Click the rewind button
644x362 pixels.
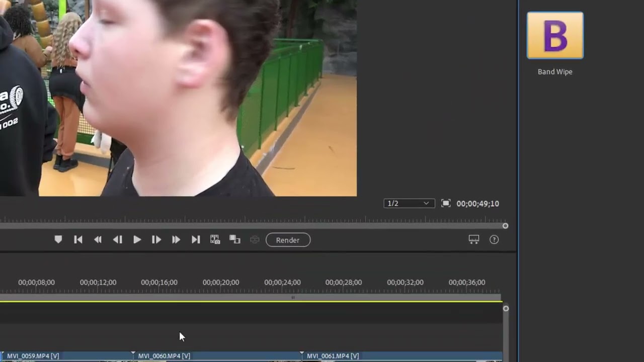[x=98, y=240]
